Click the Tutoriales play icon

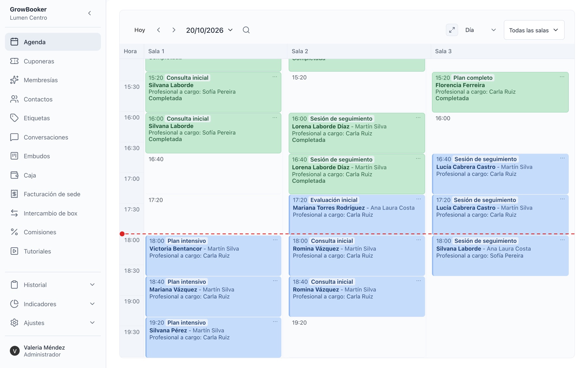(x=14, y=251)
